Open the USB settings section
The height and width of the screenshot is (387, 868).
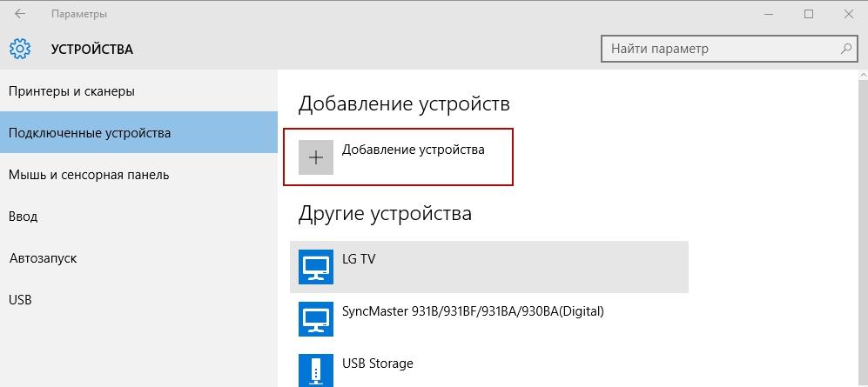[20, 300]
